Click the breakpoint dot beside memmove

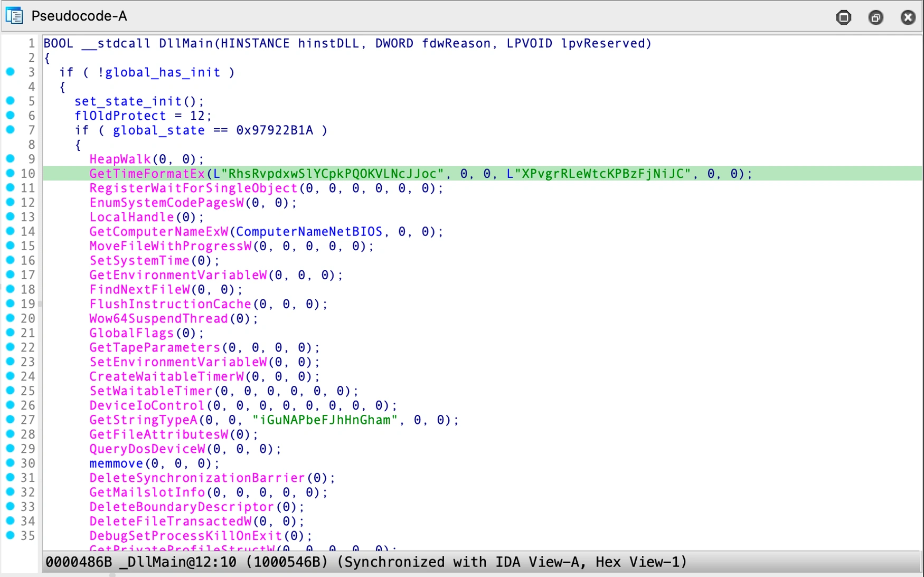click(x=10, y=463)
